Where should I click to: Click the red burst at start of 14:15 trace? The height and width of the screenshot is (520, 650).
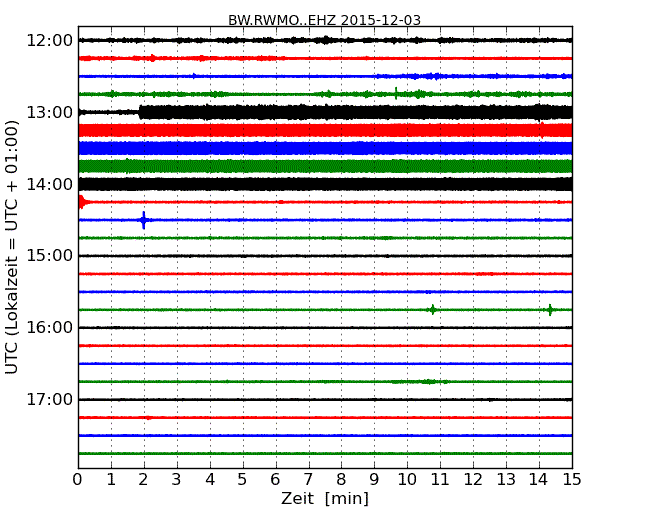tap(82, 202)
